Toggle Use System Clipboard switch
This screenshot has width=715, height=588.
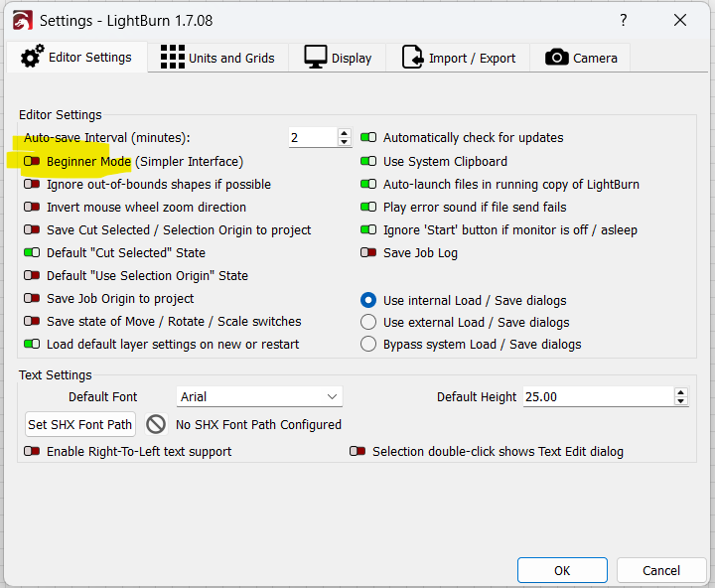tap(368, 161)
